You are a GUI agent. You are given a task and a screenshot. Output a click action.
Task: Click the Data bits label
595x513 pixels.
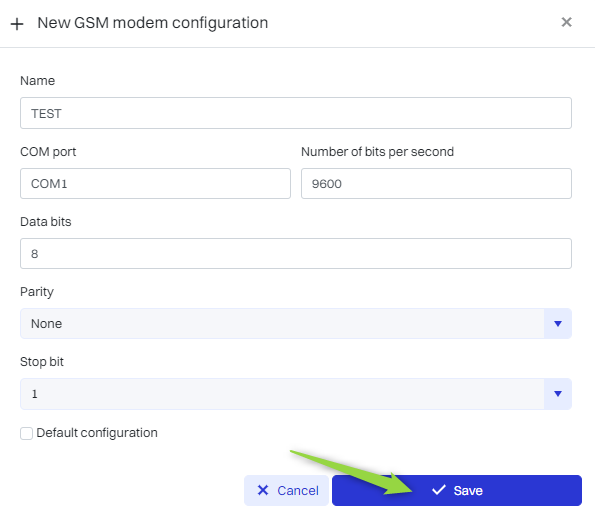coord(46,222)
